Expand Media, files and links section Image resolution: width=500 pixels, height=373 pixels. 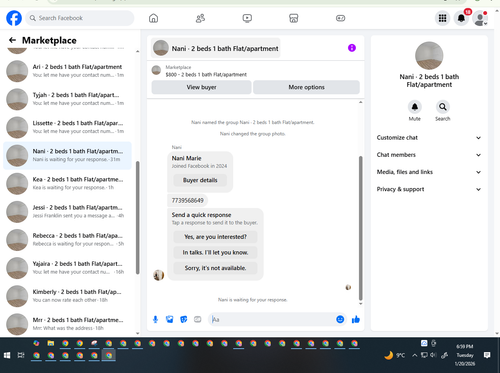click(429, 172)
